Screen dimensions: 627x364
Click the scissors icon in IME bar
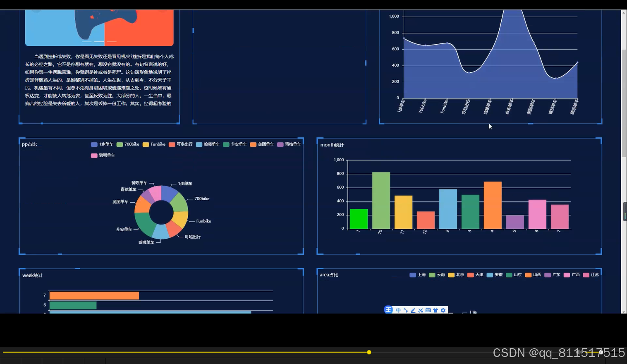[420, 310]
